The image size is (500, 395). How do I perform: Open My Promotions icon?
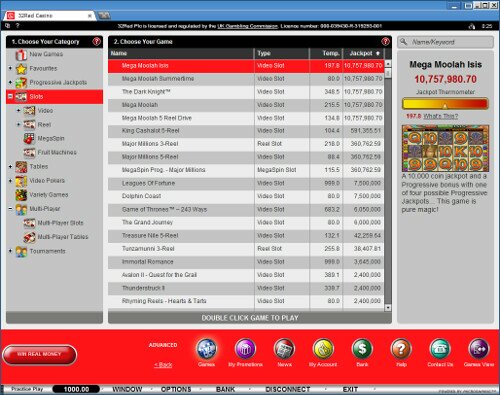tap(245, 349)
